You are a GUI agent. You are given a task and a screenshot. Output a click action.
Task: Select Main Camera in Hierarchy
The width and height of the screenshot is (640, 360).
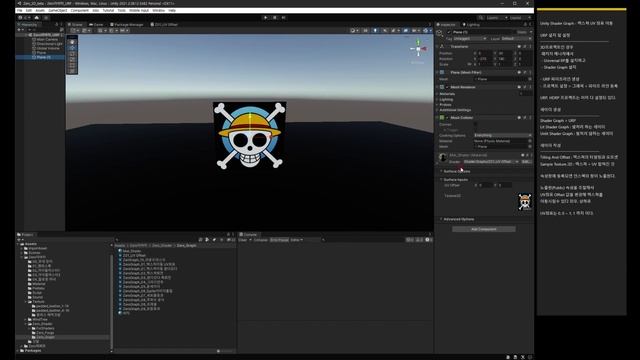(47, 39)
